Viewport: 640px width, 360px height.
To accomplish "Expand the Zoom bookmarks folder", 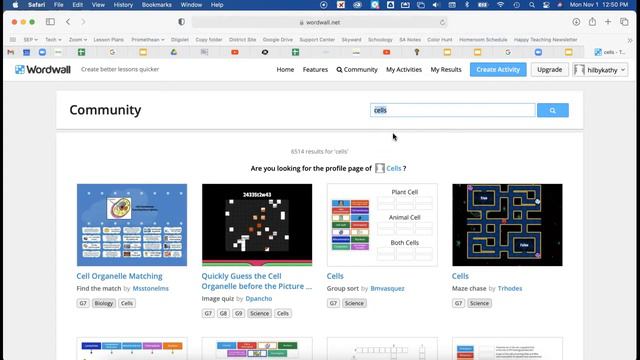I will click(x=78, y=40).
